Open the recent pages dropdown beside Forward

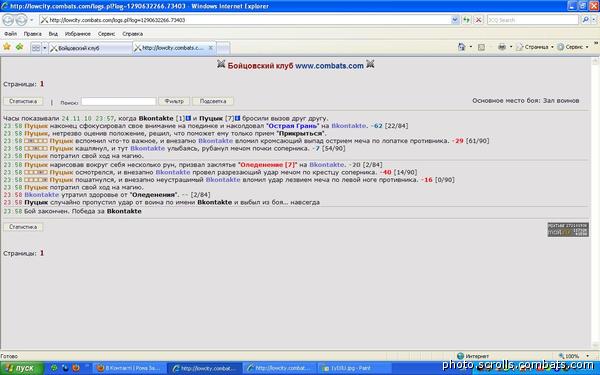coord(32,20)
